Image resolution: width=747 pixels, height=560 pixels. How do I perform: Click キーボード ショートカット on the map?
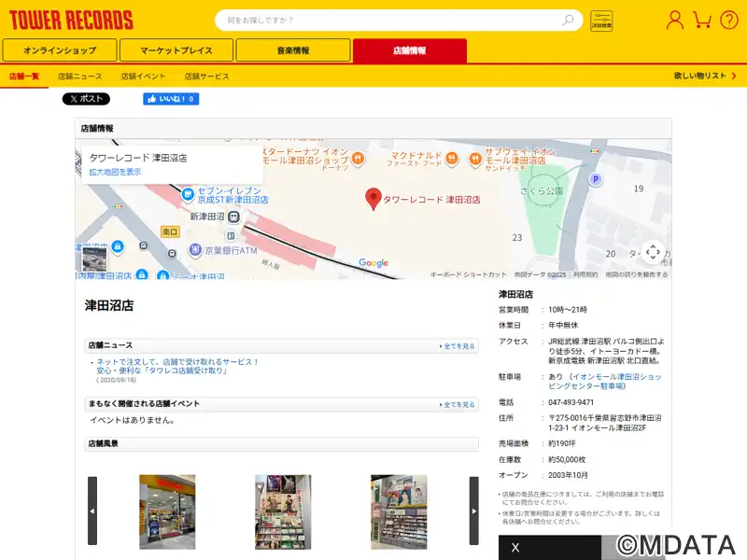469,274
